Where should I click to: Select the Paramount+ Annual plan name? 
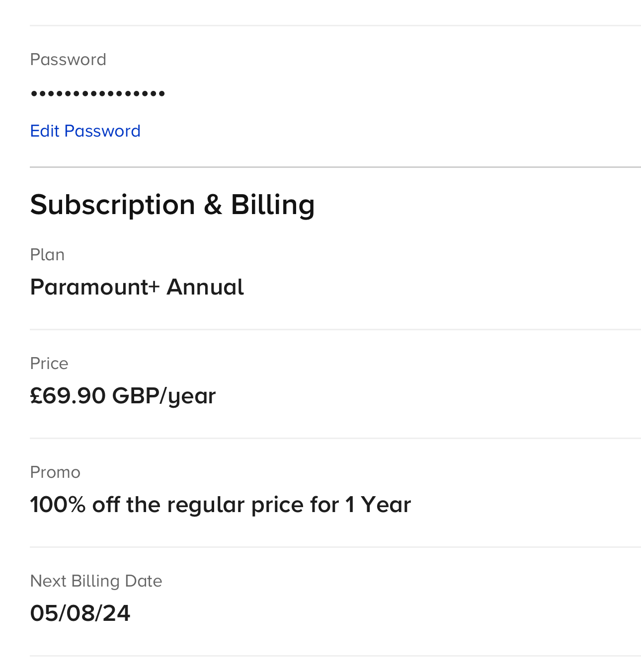tap(137, 287)
